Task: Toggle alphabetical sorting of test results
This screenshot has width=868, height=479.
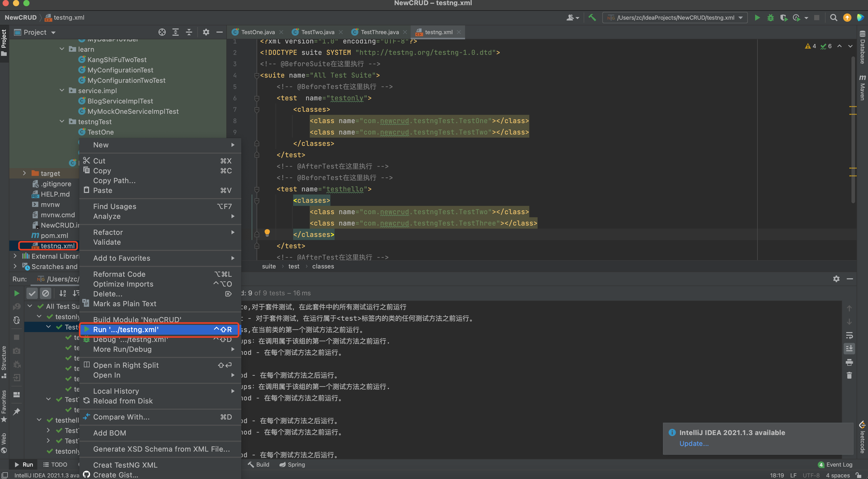Action: [x=63, y=293]
